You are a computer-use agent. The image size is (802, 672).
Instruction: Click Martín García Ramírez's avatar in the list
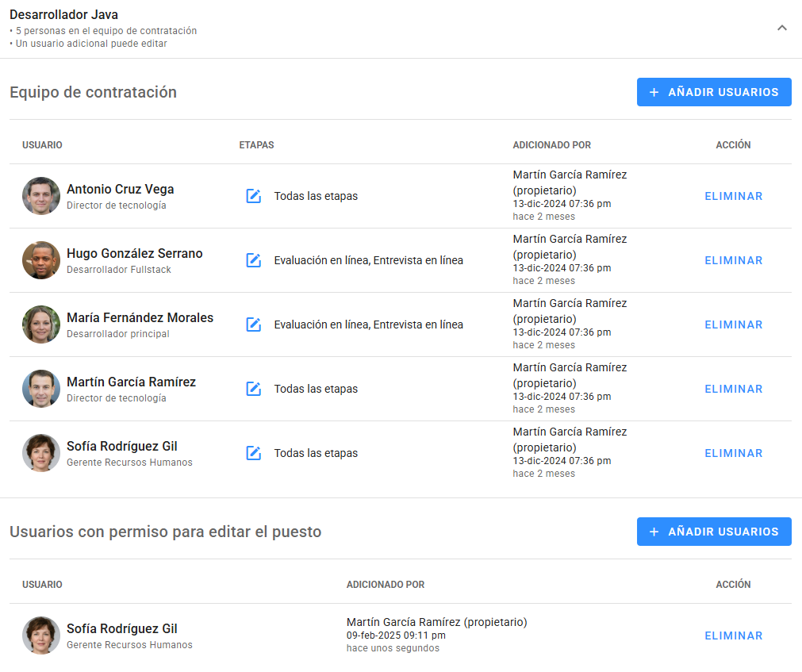[x=41, y=389]
